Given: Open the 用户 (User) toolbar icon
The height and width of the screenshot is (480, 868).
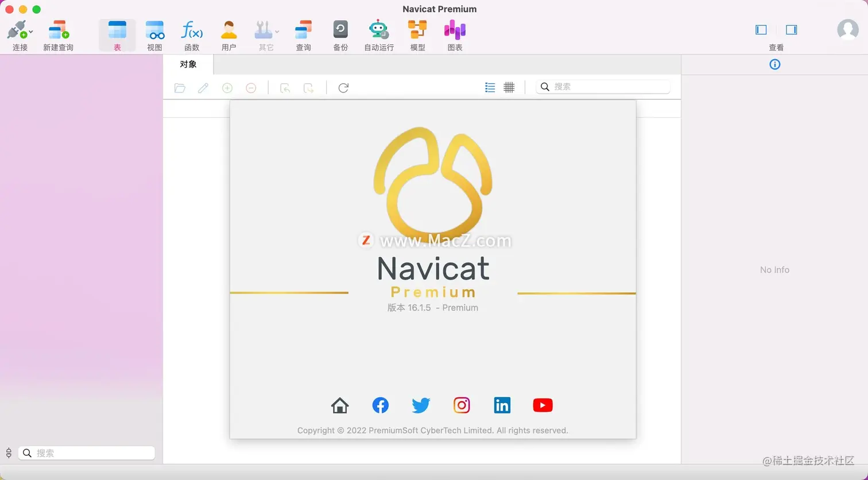Looking at the screenshot, I should coord(228,30).
